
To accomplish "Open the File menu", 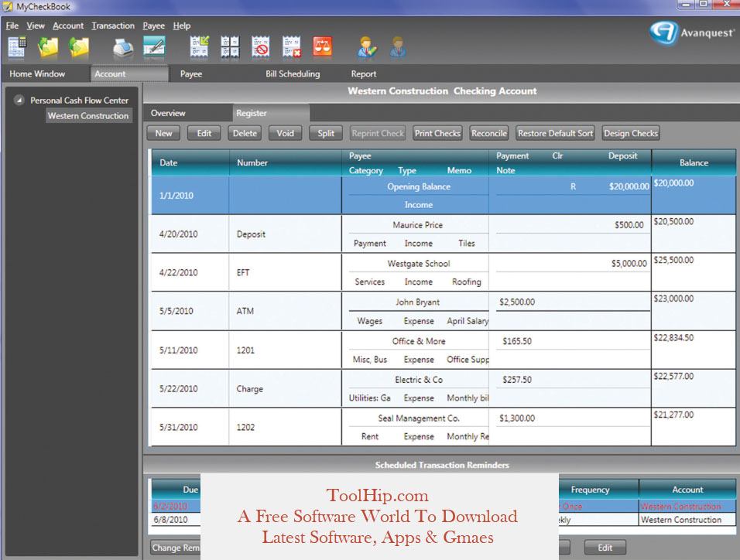I will click(12, 26).
